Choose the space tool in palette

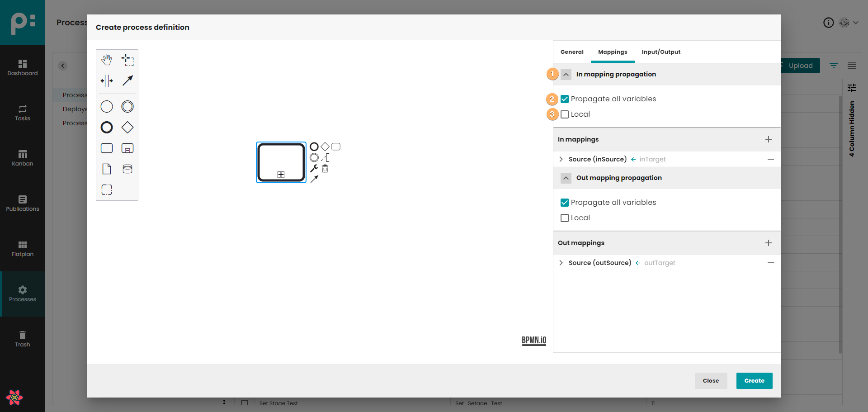point(107,81)
